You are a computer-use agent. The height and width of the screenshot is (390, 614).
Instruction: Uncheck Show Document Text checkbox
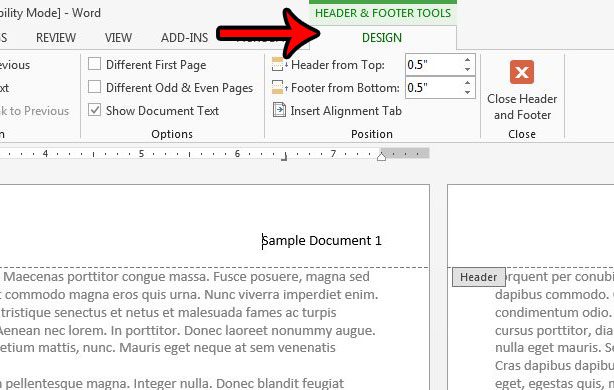point(94,110)
